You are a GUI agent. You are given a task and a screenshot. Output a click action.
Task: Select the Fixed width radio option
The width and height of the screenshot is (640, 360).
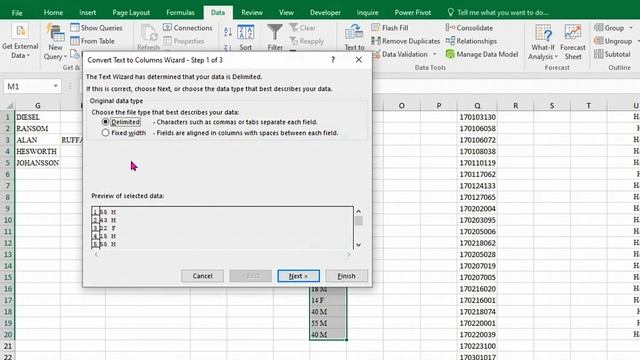click(105, 133)
